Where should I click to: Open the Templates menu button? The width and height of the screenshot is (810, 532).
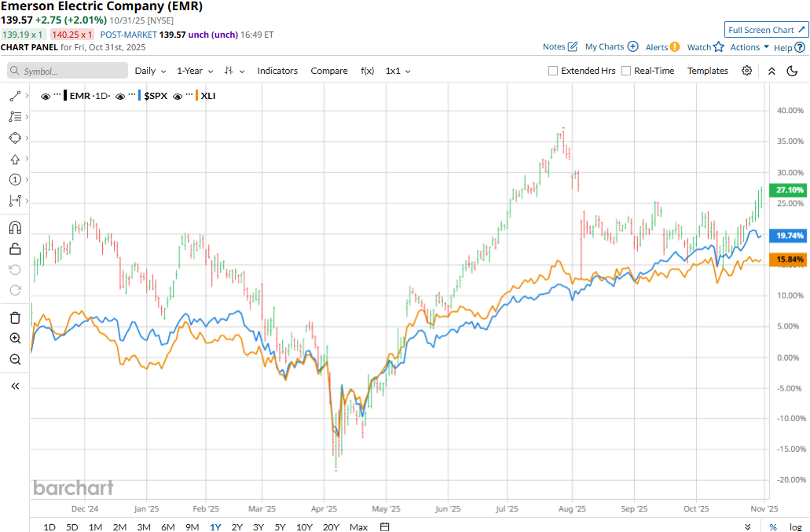click(708, 71)
